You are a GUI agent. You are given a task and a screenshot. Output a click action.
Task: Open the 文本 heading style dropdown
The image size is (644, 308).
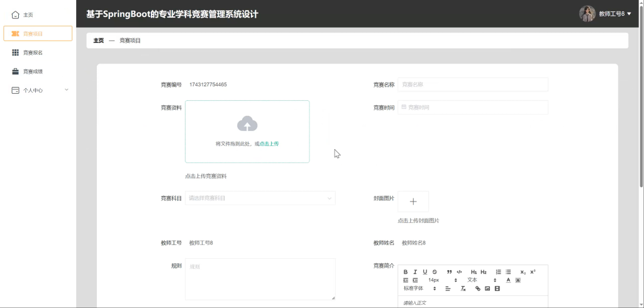(481, 280)
